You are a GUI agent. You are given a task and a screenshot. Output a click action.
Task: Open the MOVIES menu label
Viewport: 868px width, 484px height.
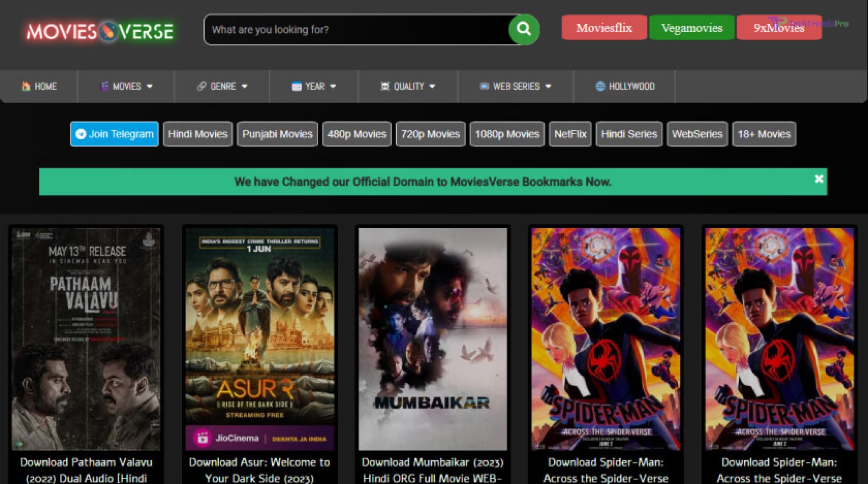127,86
